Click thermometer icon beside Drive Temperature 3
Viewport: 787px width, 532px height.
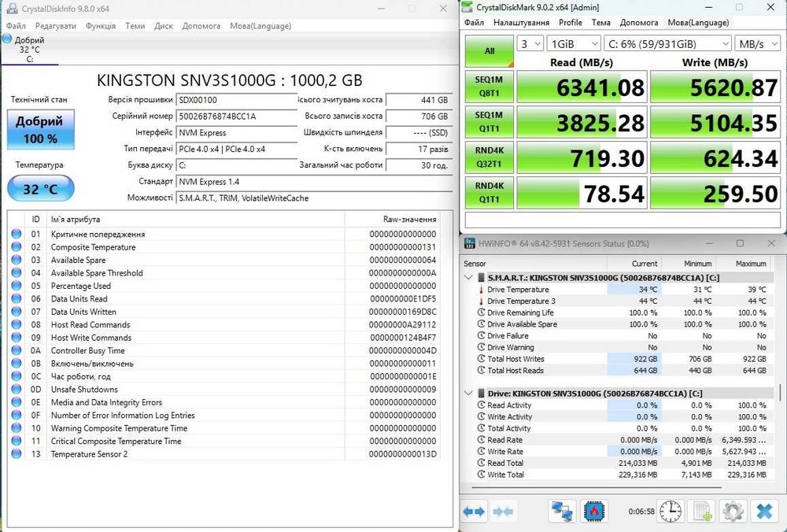point(481,301)
